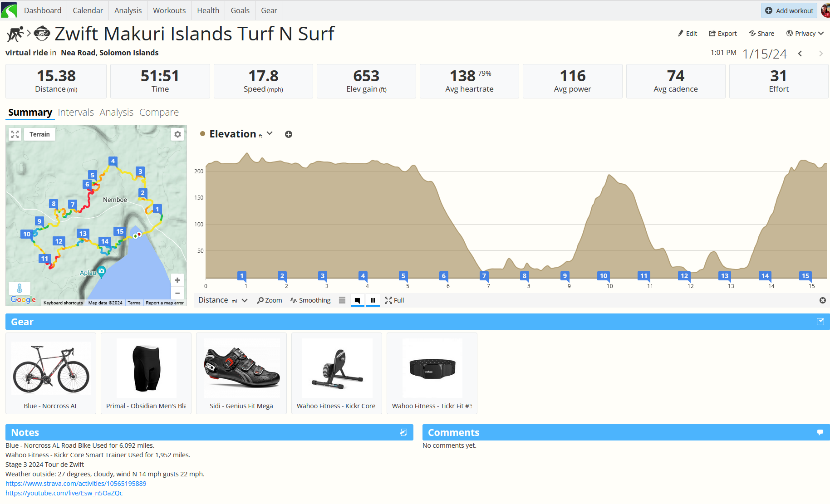The width and height of the screenshot is (830, 504).
Task: Switch to the Compare tab
Action: [x=159, y=113]
